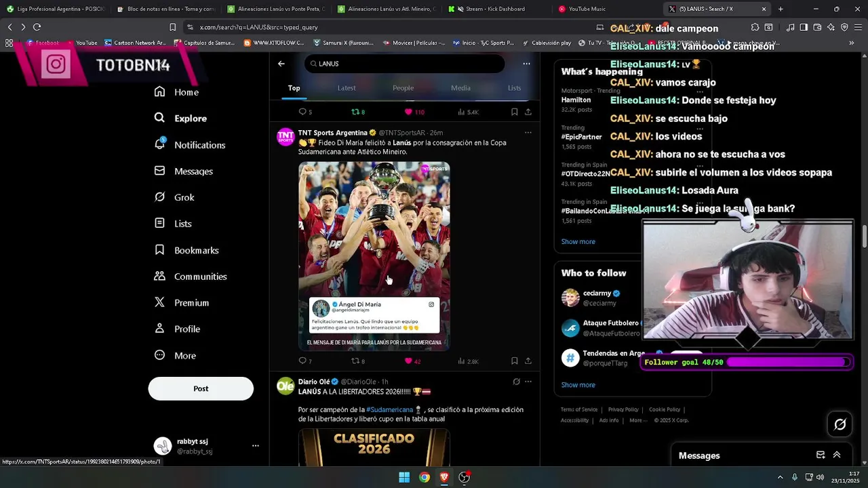Open the TNT Sports tweet more options

[528, 133]
